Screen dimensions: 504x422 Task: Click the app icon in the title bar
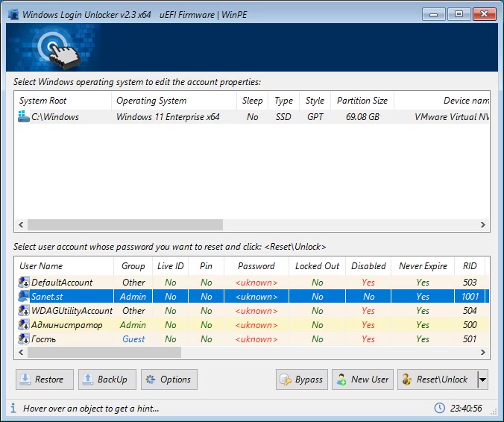click(13, 14)
